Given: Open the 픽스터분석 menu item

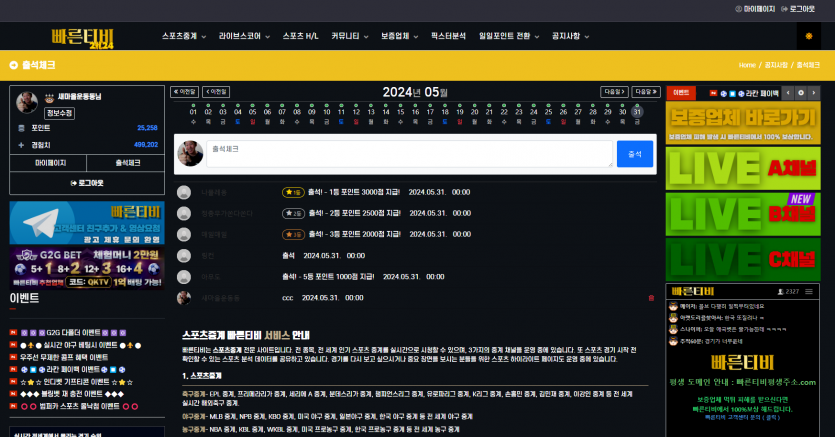Looking at the screenshot, I should (x=448, y=36).
